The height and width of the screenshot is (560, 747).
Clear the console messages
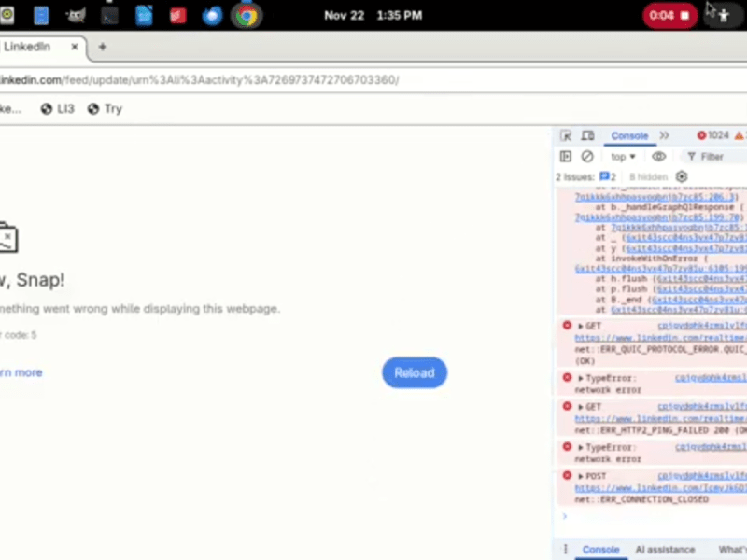click(586, 156)
